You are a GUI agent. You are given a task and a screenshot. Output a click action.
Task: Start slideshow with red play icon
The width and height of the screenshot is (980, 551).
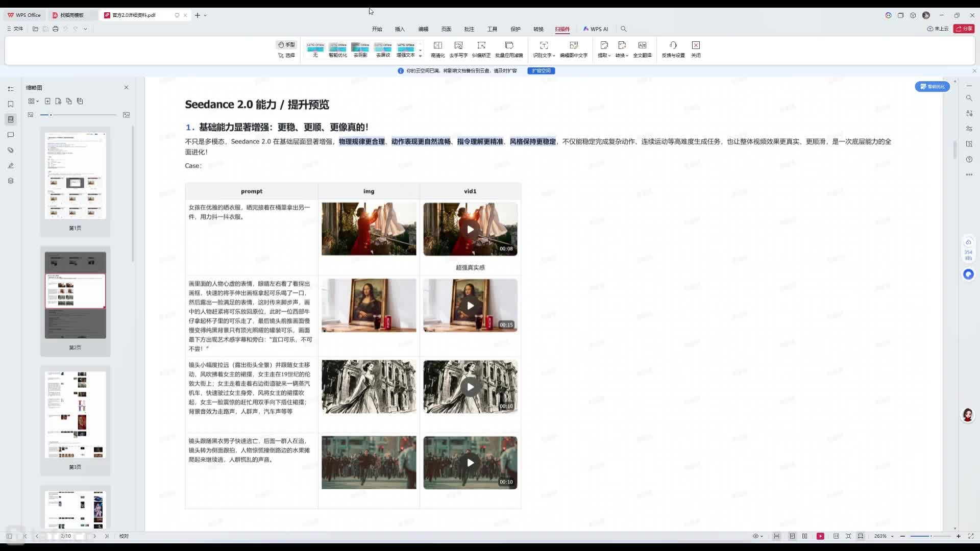[820, 536]
